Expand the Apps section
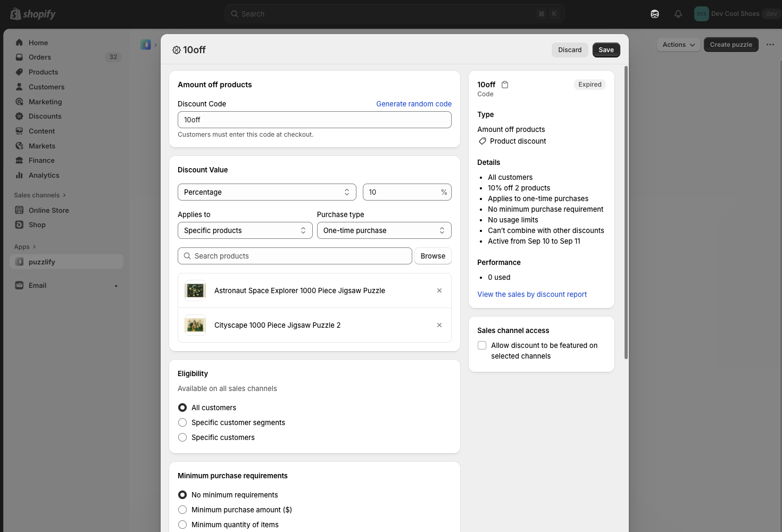 point(25,247)
